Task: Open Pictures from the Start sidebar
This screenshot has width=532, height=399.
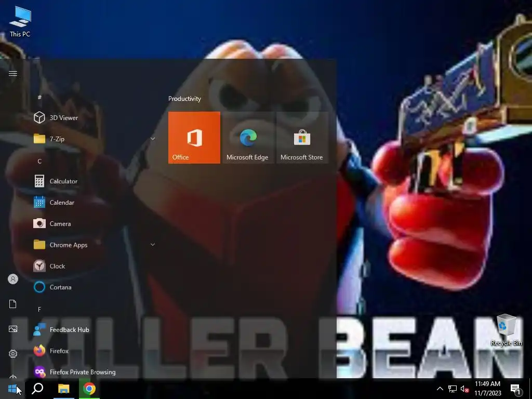Action: [13, 329]
